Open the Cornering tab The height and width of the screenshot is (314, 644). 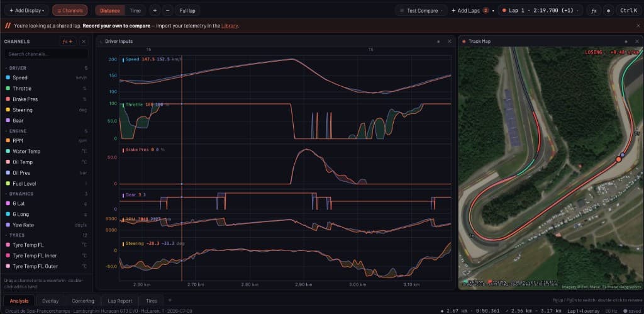tap(83, 301)
